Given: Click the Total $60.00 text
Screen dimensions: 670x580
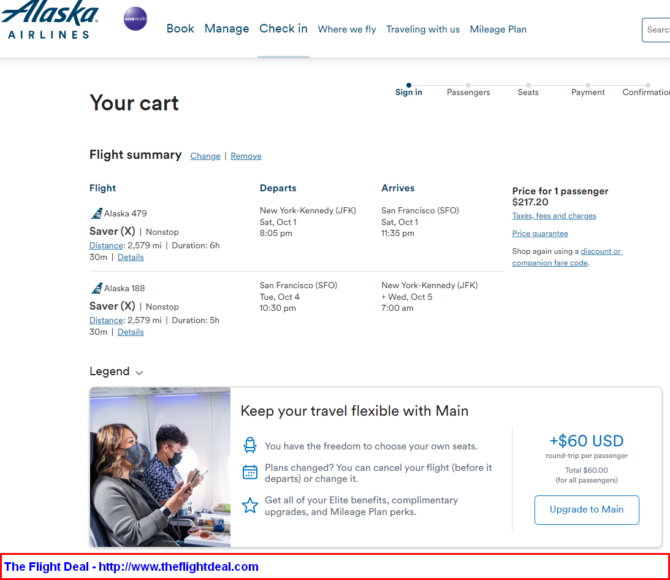Looking at the screenshot, I should click(587, 470).
